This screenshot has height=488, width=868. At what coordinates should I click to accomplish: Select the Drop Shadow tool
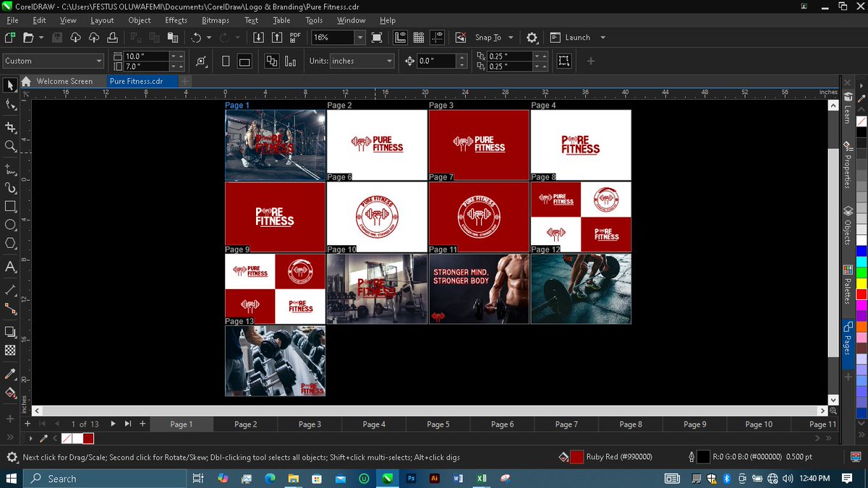pyautogui.click(x=10, y=332)
